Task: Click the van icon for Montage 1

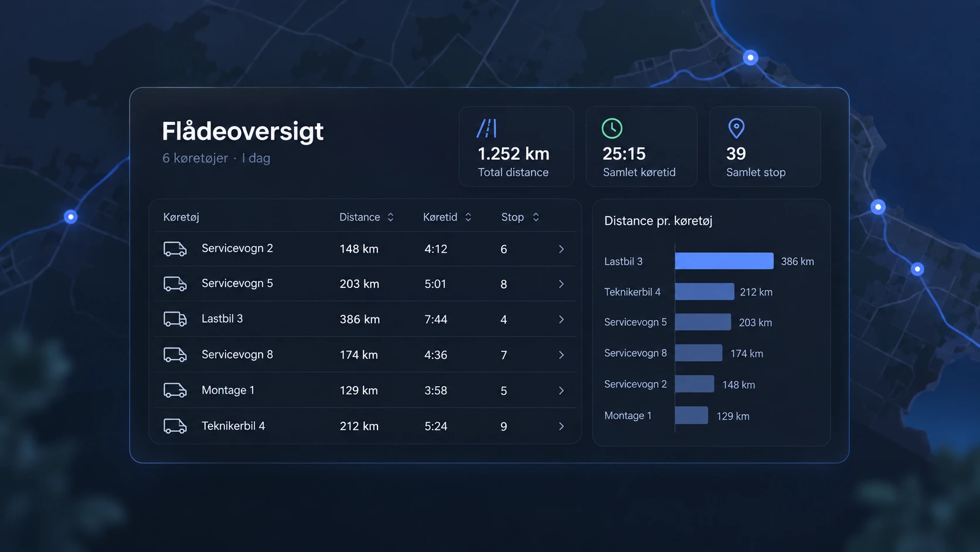Action: (175, 390)
